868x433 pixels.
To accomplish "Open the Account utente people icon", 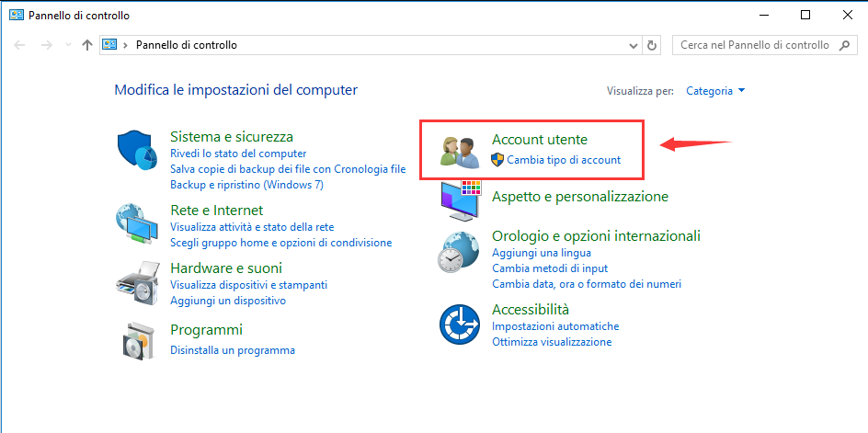I will pyautogui.click(x=460, y=153).
